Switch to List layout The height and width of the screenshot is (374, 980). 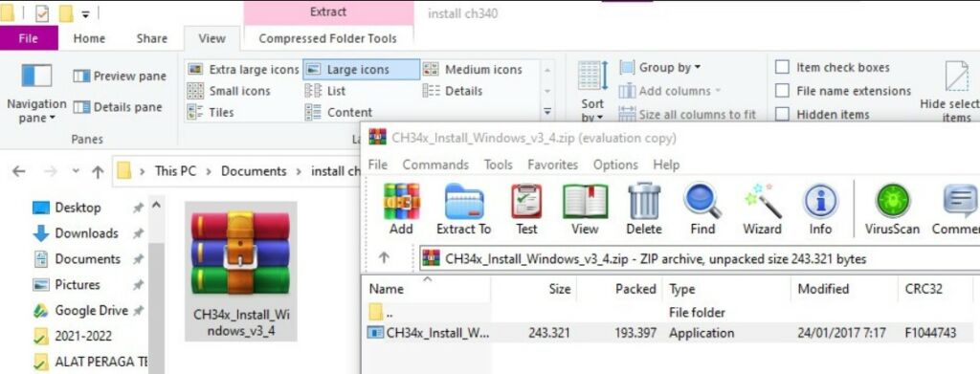click(325, 91)
